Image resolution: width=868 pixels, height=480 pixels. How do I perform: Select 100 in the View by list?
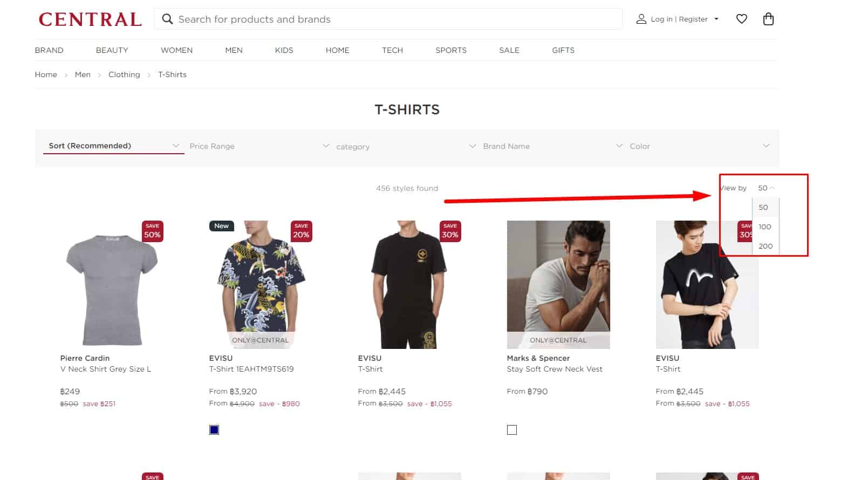click(765, 227)
